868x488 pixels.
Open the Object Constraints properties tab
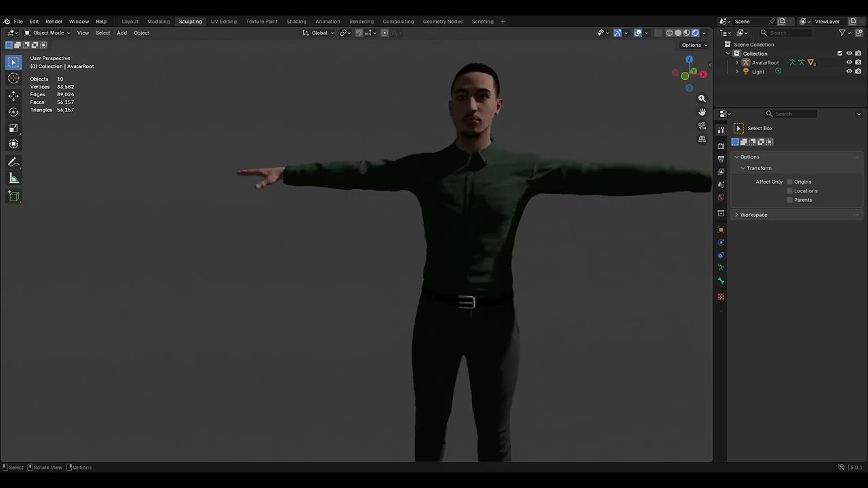click(x=721, y=256)
